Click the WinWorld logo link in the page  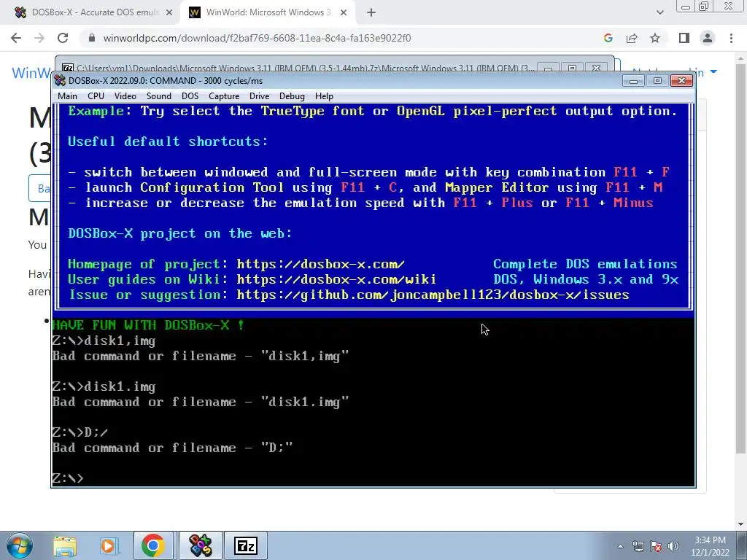coord(31,73)
